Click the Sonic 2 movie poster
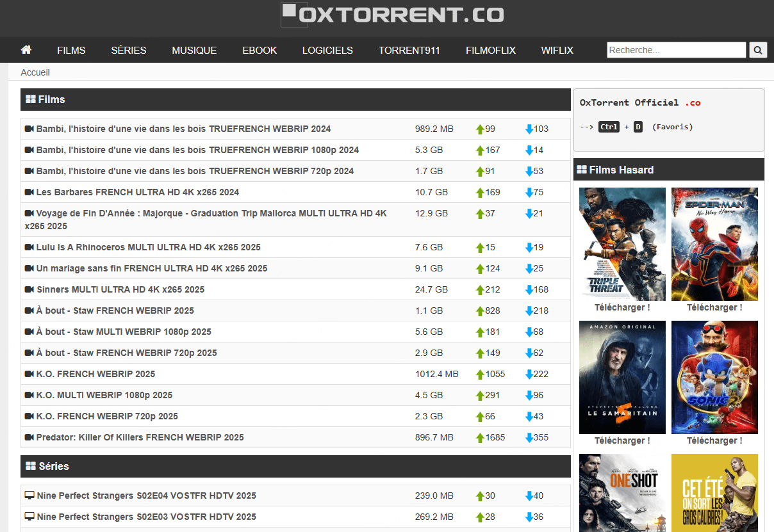 coord(714,377)
